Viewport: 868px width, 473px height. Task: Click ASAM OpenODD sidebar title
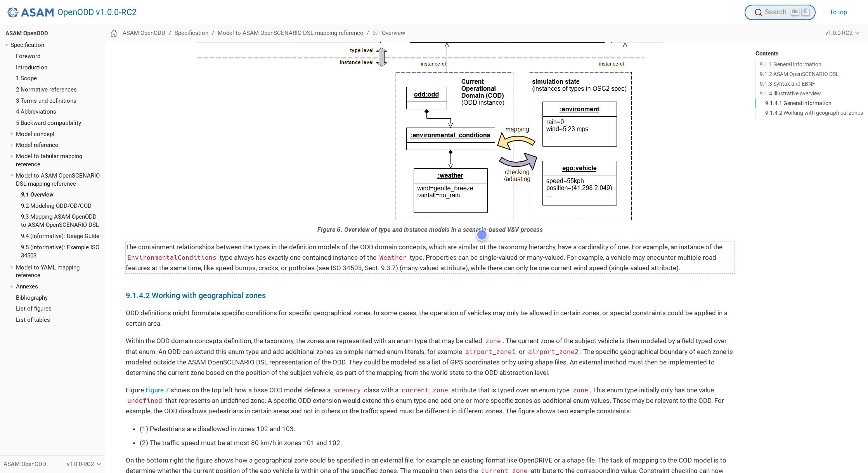click(27, 33)
